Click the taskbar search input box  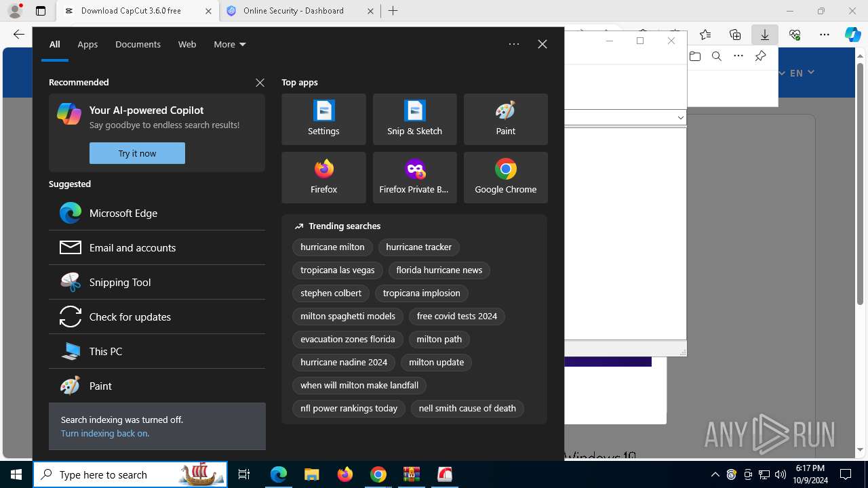point(130,474)
